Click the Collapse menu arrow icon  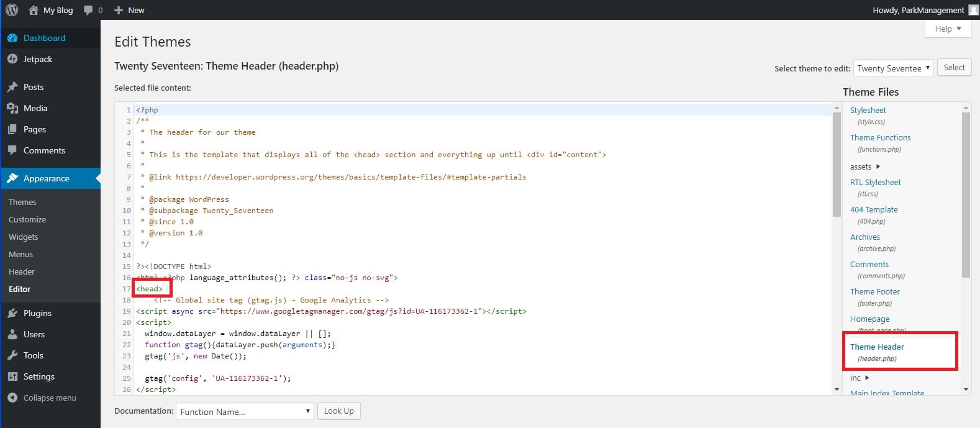click(x=12, y=398)
